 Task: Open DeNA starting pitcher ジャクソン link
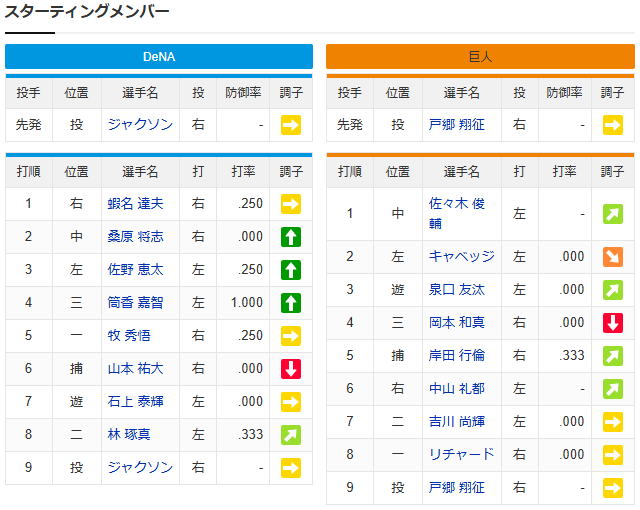(x=140, y=124)
